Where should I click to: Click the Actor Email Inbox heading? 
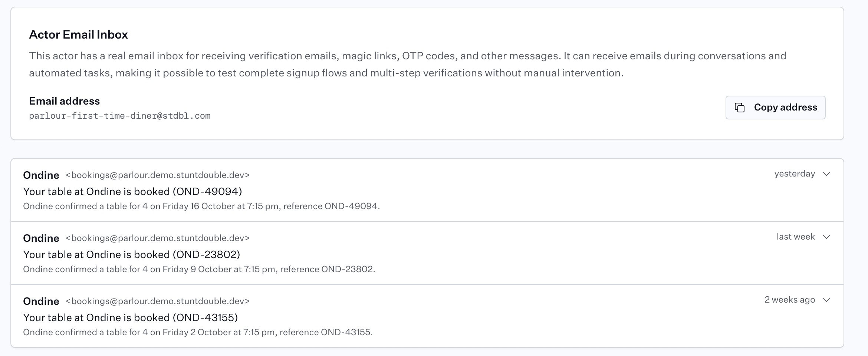click(78, 34)
